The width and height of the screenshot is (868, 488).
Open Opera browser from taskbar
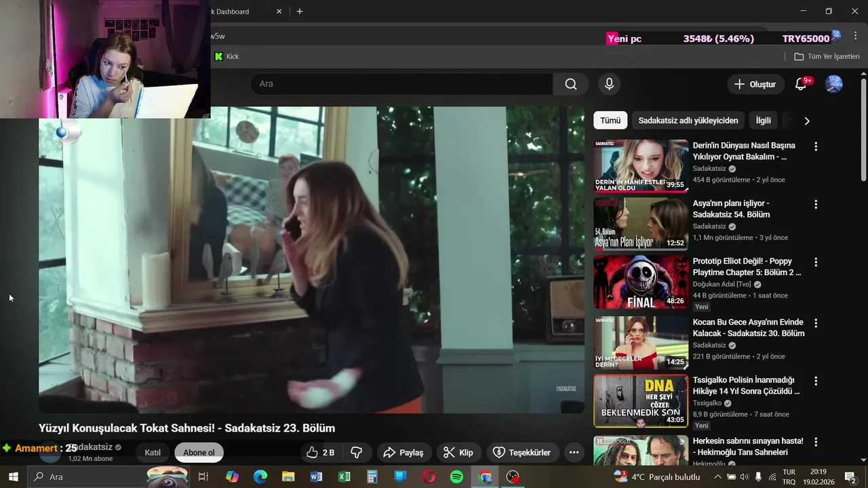click(429, 476)
